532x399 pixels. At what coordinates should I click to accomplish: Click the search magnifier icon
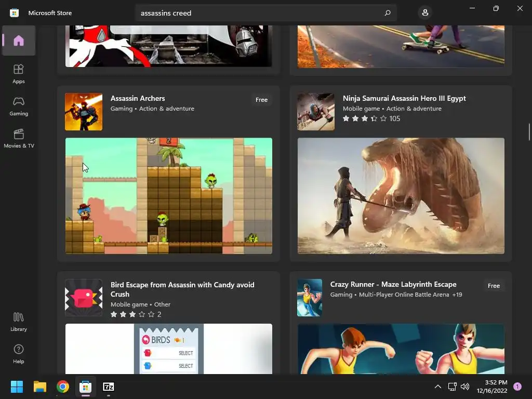tap(388, 13)
